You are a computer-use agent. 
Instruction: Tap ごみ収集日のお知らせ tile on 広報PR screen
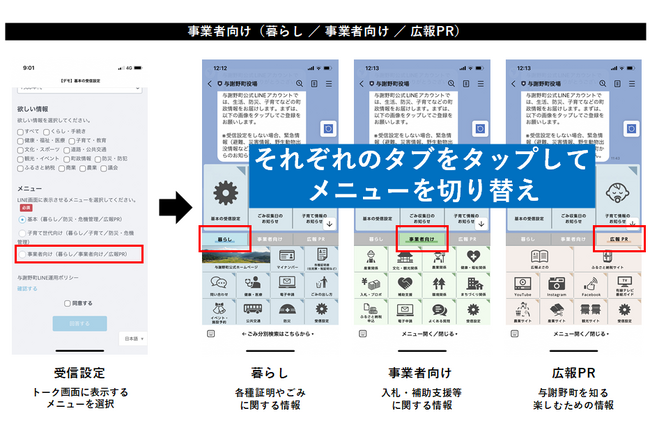(x=573, y=218)
